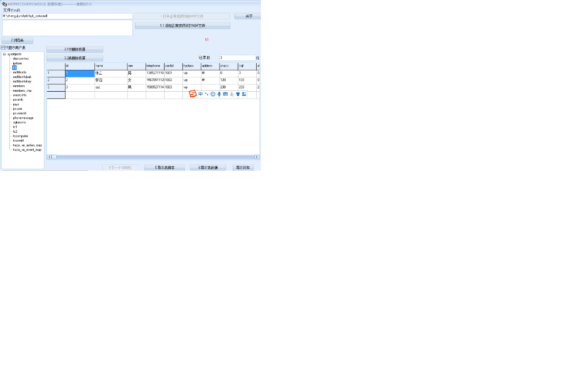Select the phonemessage table in tree
The image size is (588, 384).
(23, 118)
